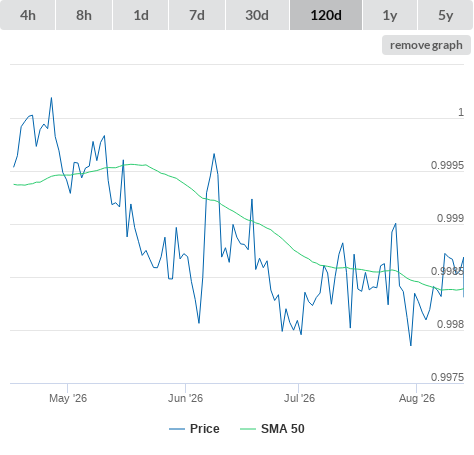The height and width of the screenshot is (455, 474).
Task: Click the remove graph button
Action: click(426, 45)
